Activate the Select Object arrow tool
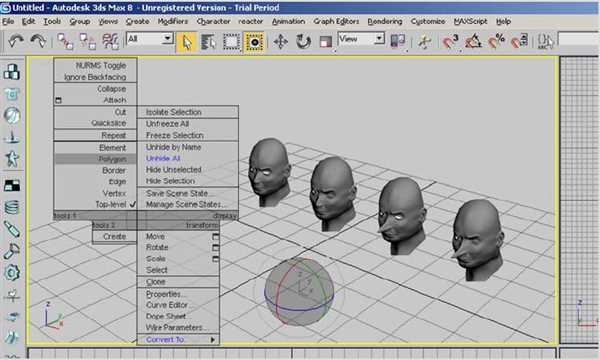The width and height of the screenshot is (600, 360). coord(186,41)
